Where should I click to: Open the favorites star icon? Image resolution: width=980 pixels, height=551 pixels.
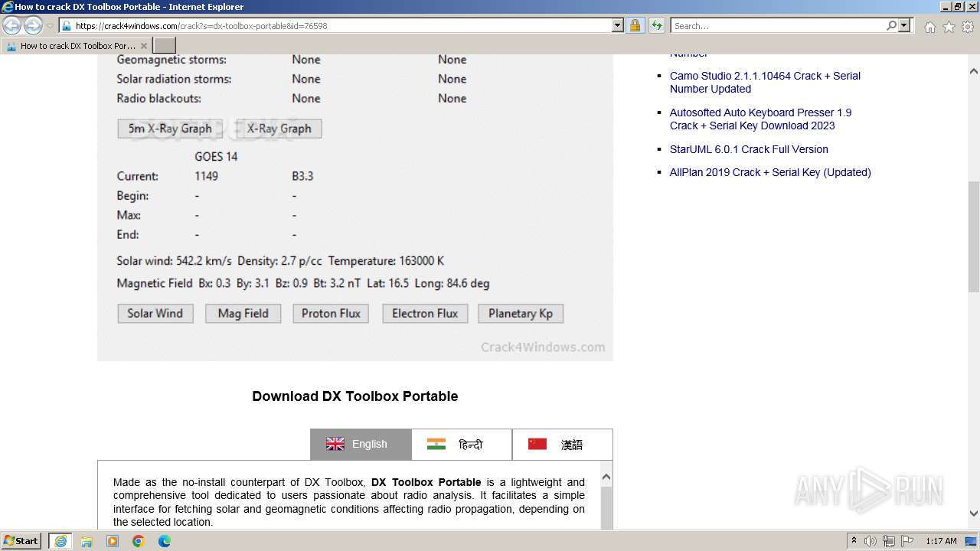point(949,27)
